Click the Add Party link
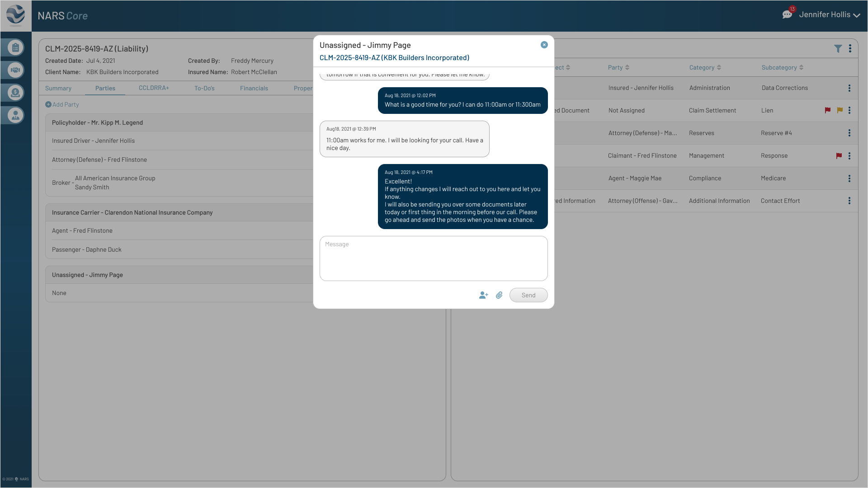 tap(62, 104)
